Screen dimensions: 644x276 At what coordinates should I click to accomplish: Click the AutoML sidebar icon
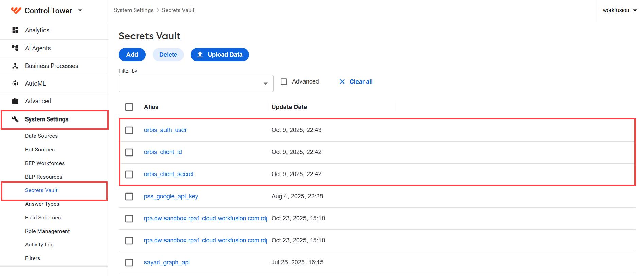15,84
